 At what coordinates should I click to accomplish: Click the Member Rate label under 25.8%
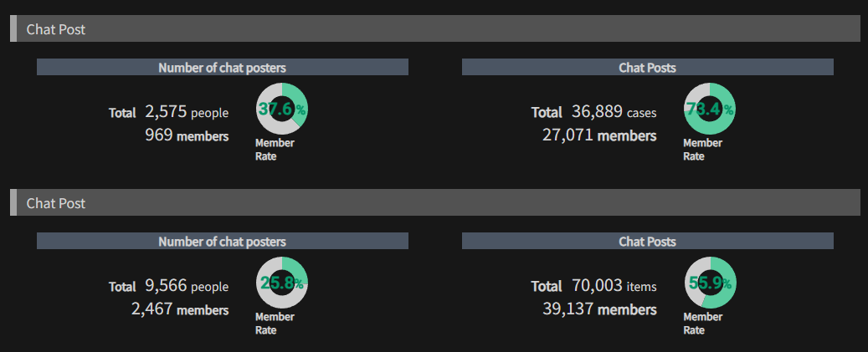tap(275, 324)
